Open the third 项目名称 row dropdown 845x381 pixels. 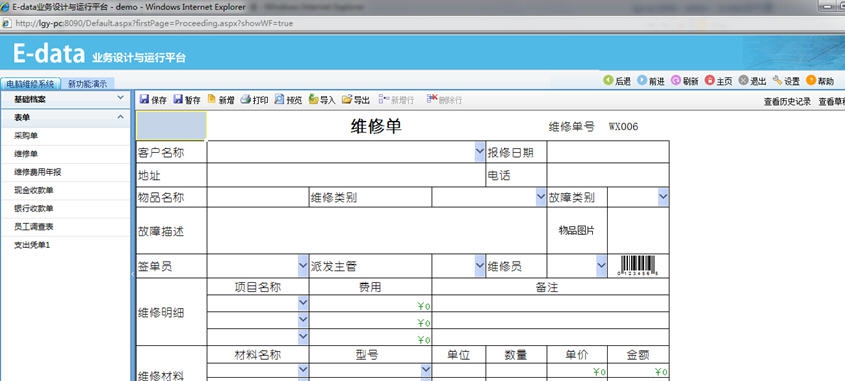(x=303, y=337)
